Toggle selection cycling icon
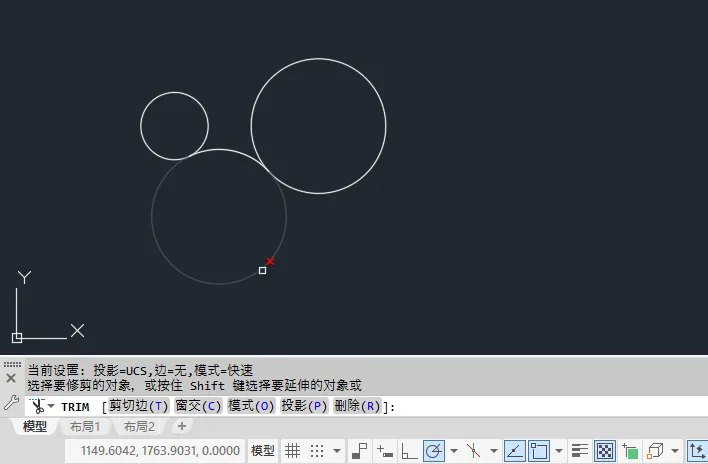Image resolution: width=708 pixels, height=464 pixels. click(630, 450)
